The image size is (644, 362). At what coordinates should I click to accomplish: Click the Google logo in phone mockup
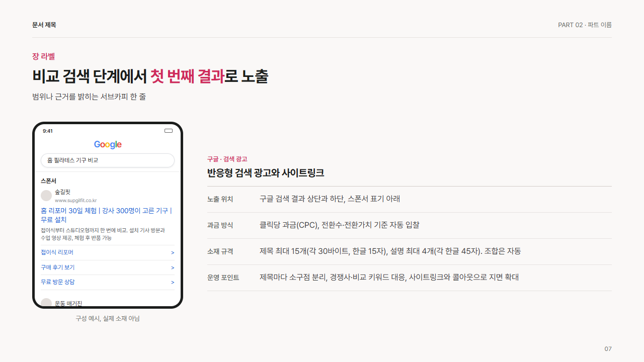[108, 145]
